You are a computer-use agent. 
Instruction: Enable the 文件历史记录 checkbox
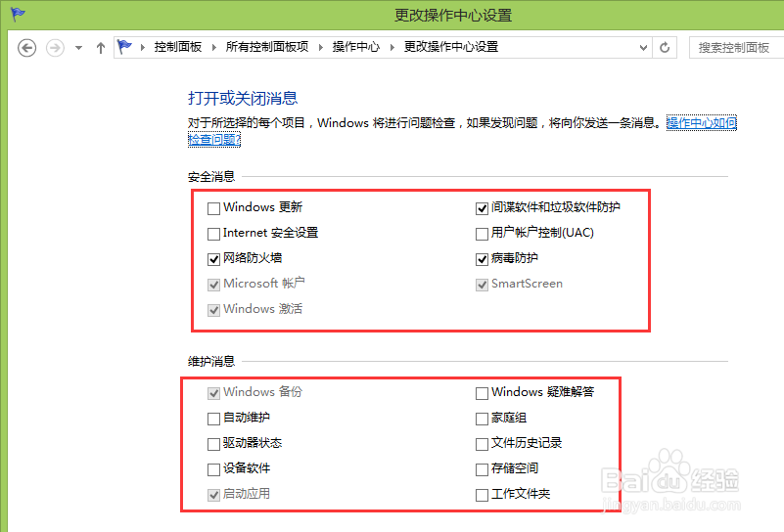click(x=482, y=444)
